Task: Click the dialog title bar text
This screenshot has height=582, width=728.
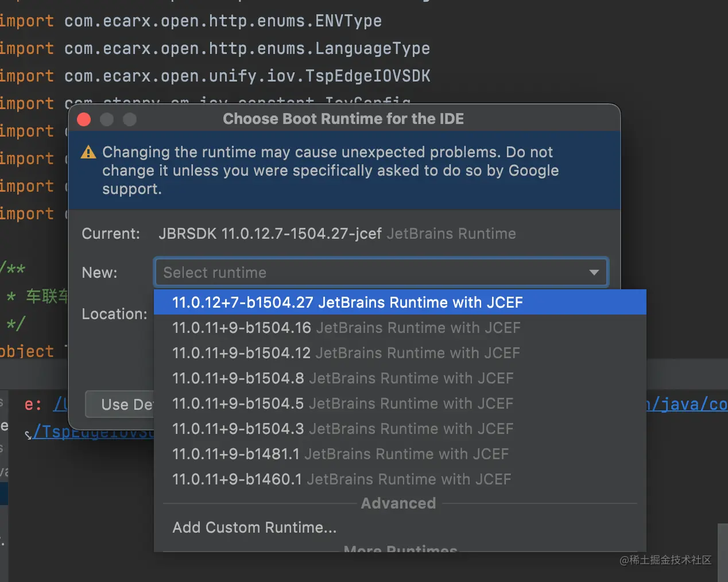Action: (343, 119)
